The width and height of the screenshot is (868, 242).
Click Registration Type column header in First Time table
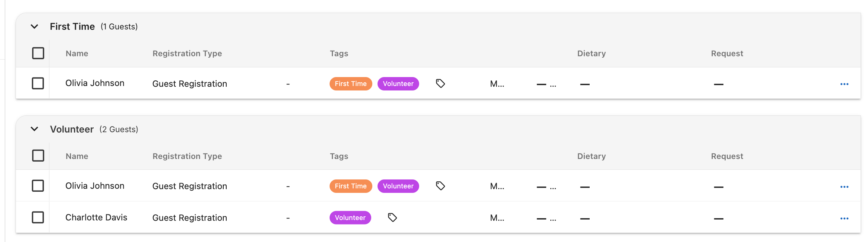[x=187, y=53]
